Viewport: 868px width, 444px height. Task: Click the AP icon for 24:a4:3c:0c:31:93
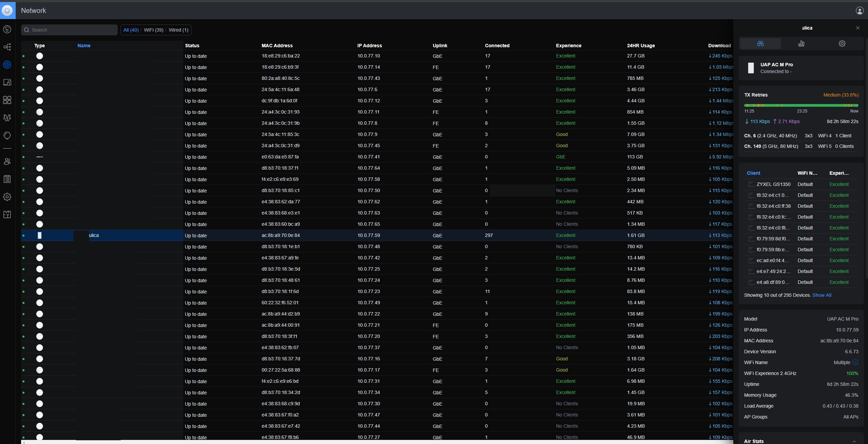click(x=39, y=112)
